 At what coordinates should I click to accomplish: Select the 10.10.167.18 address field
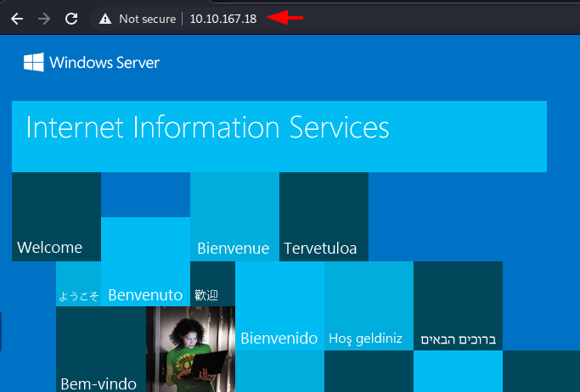[x=223, y=19]
